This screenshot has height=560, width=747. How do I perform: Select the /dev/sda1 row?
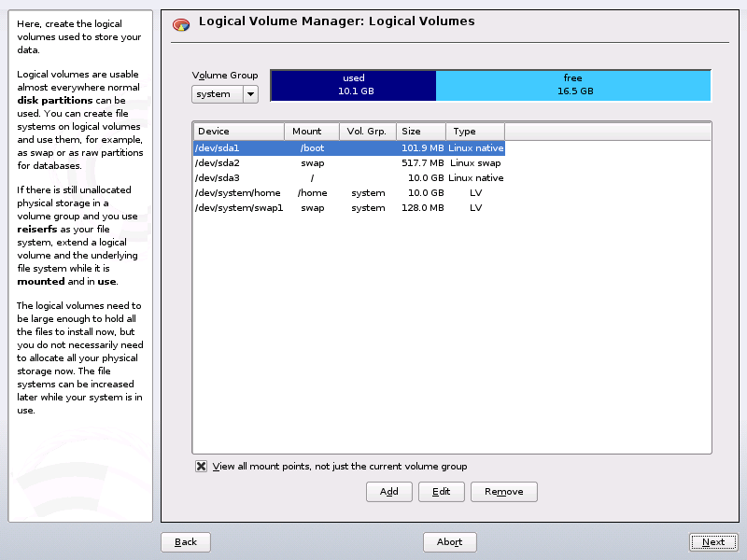(x=349, y=148)
